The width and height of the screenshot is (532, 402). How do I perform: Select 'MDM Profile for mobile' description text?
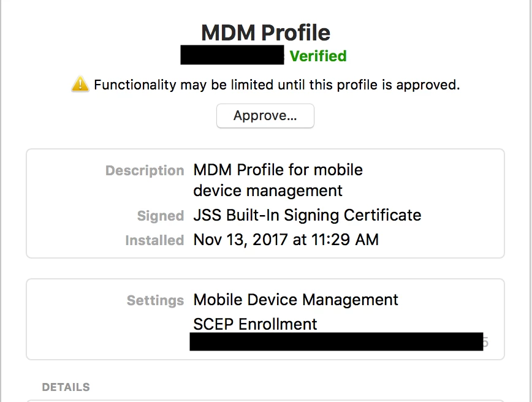pyautogui.click(x=278, y=170)
